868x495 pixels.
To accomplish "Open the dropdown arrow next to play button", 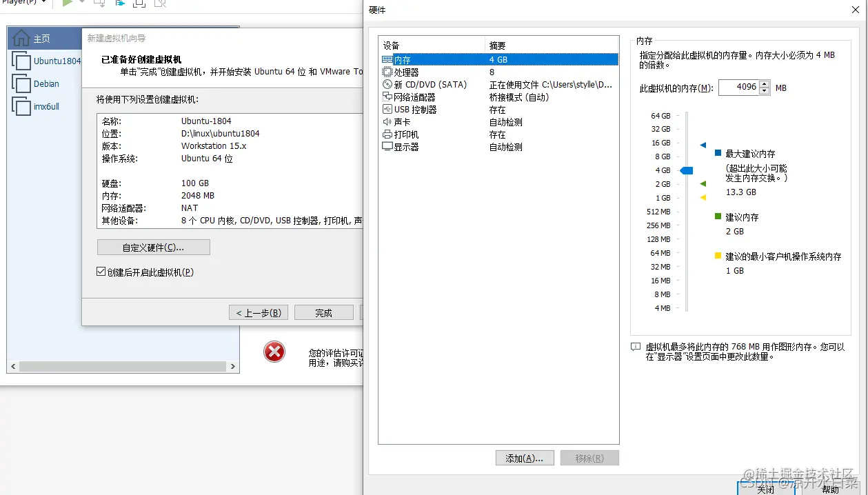I will click(x=82, y=3).
